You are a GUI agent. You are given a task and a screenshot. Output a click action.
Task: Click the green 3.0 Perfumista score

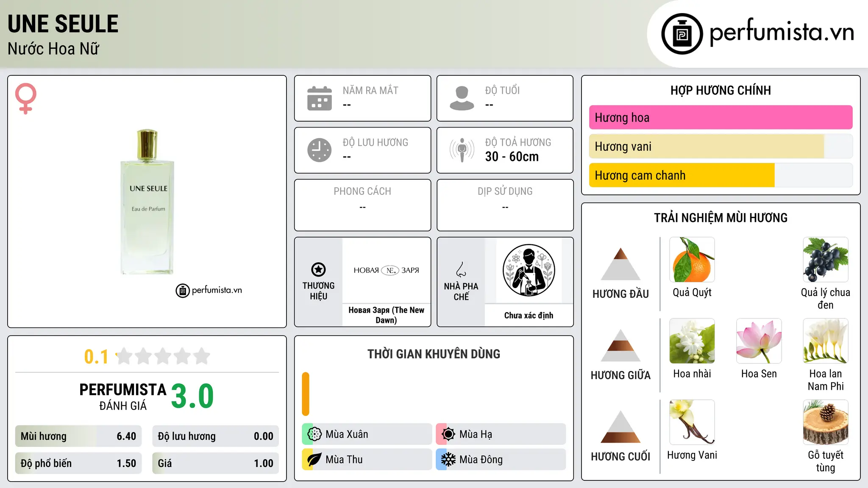(x=192, y=396)
